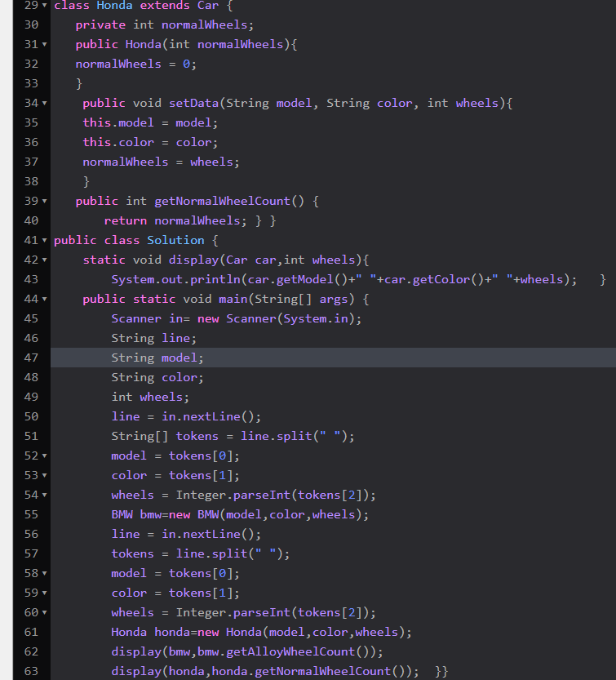616x680 pixels.
Task: Click 'model = tokens[0];' on line 52
Action: click(175, 456)
